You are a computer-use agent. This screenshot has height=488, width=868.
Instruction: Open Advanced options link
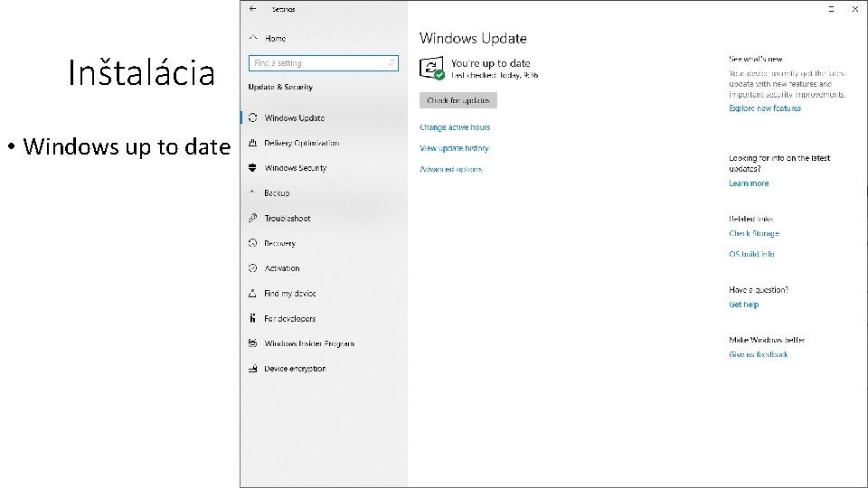point(450,169)
